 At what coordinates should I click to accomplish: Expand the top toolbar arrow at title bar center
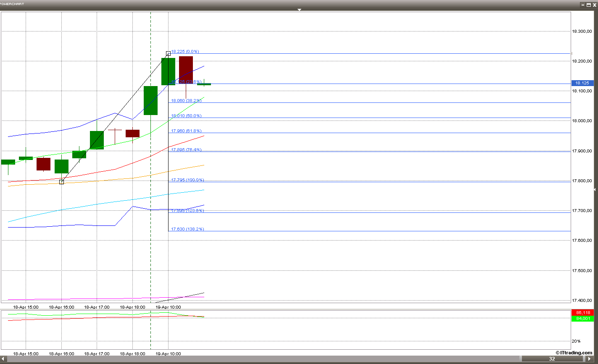coord(299,9)
